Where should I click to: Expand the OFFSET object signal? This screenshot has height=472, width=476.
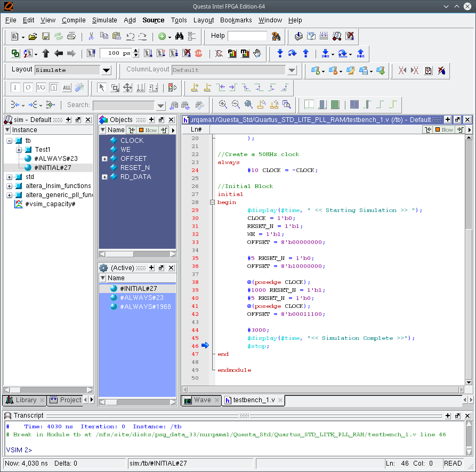pos(104,159)
